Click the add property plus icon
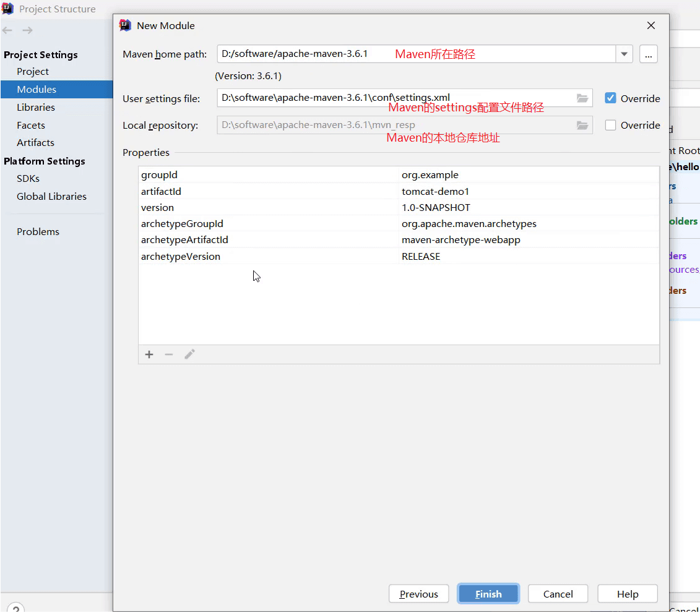Image resolution: width=700 pixels, height=613 pixels. [149, 354]
